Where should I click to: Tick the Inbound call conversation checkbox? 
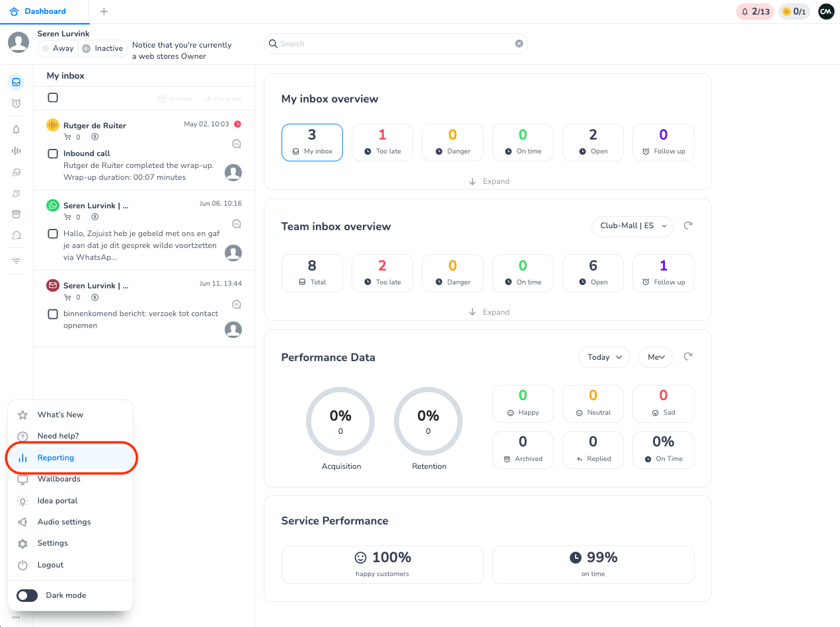coord(53,153)
